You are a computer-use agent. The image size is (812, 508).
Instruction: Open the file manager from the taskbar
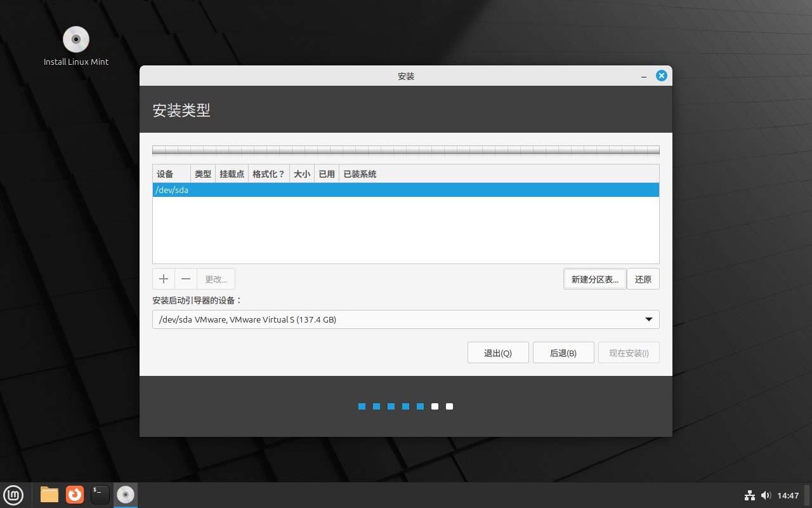click(x=49, y=495)
